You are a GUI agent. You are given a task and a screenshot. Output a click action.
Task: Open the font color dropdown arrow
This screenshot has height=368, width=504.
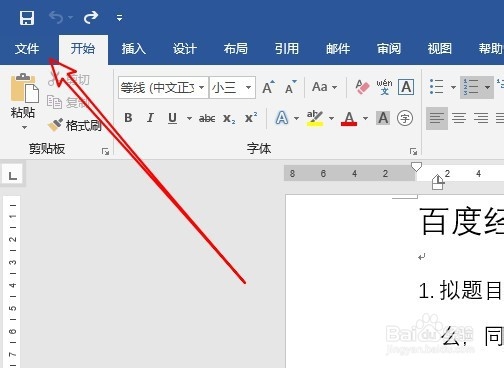[365, 118]
